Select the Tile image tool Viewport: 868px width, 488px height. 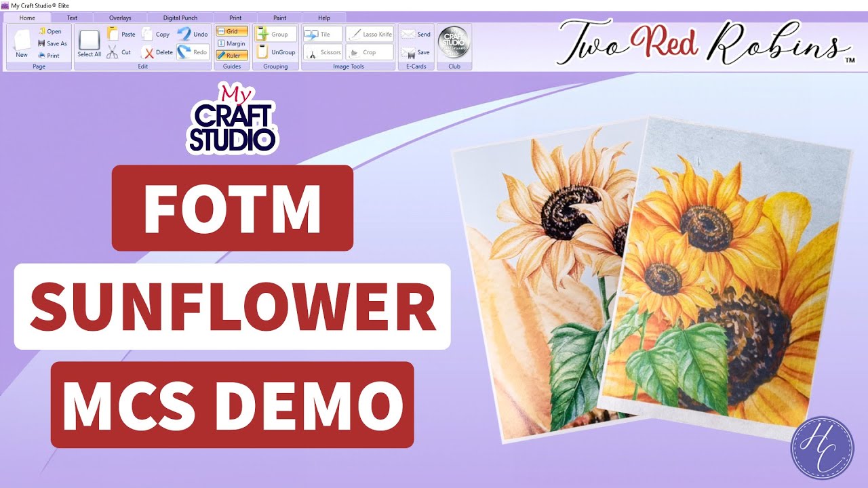point(322,34)
